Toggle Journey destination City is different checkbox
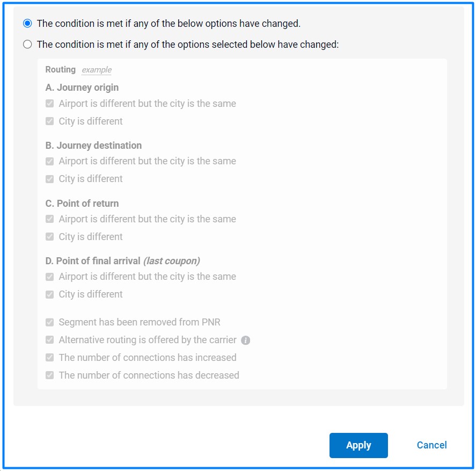Image resolution: width=476 pixels, height=471 pixels. tap(50, 179)
